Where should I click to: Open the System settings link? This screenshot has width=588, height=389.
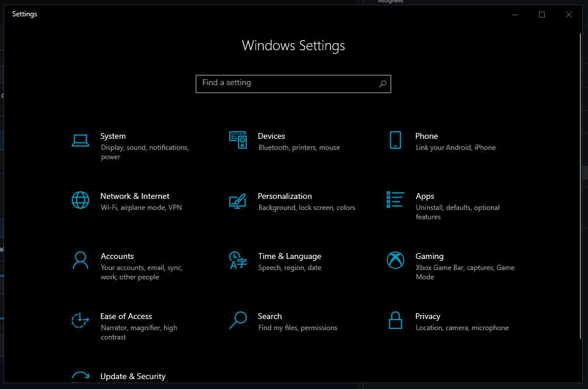(x=113, y=136)
